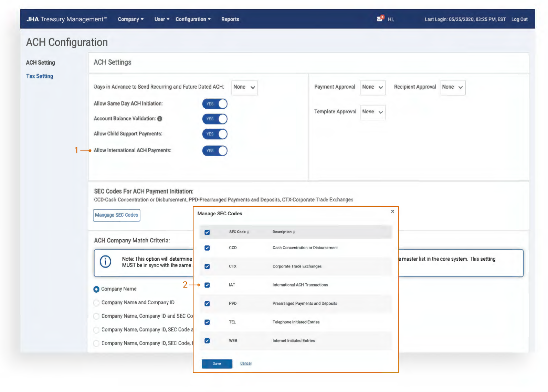Select Company Name and Company ID option
Image resolution: width=548 pixels, height=392 pixels.
(x=97, y=303)
